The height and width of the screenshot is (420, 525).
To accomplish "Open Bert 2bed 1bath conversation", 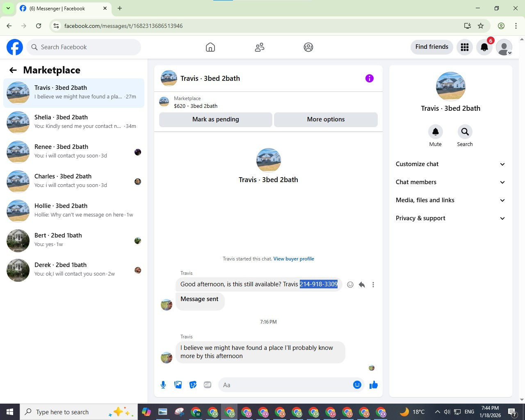I will 74,241.
